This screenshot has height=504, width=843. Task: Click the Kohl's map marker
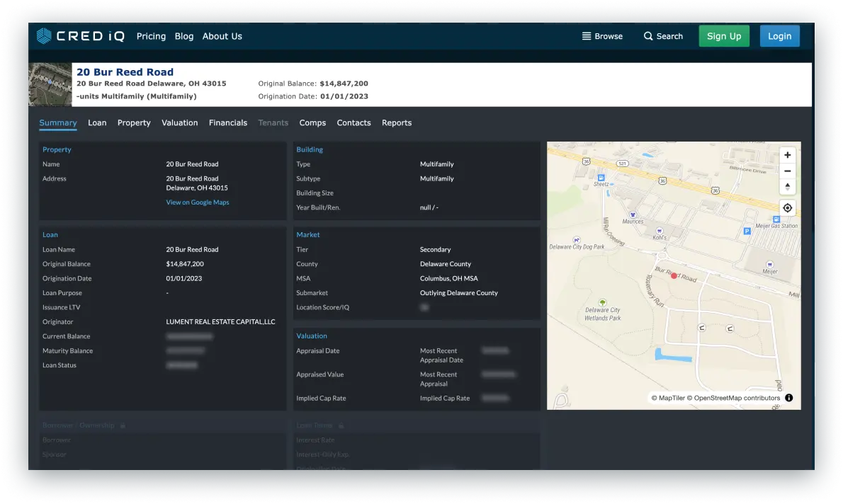[659, 231]
